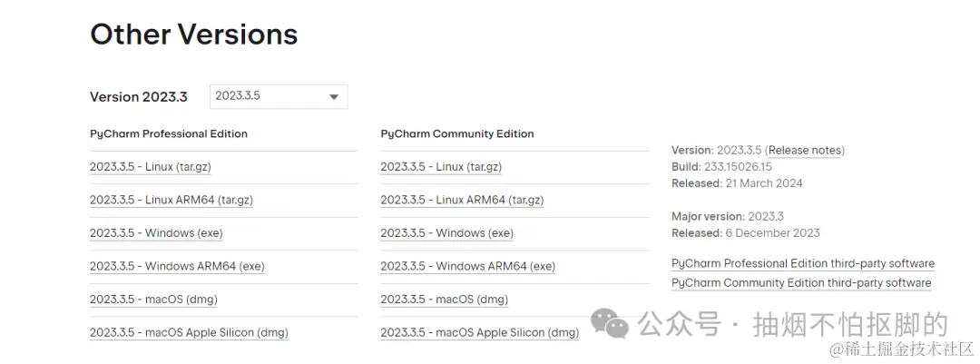The height and width of the screenshot is (364, 980).
Task: Download Community Edition Windows (exe)
Action: [446, 233]
